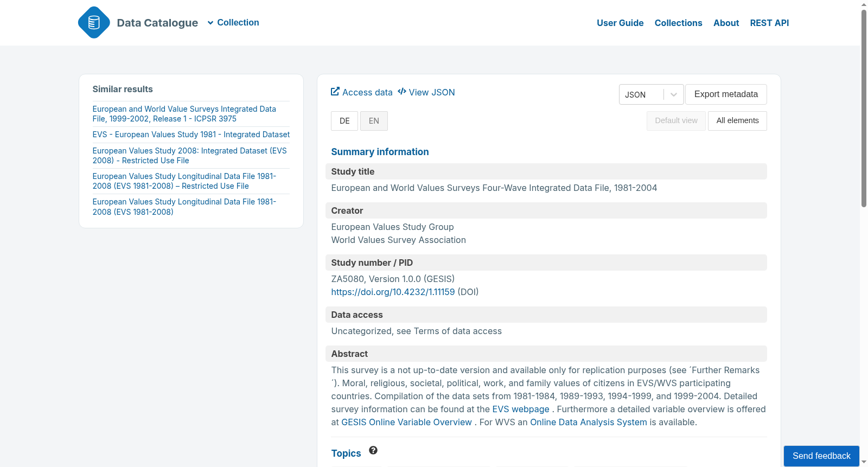Open the View JSON link
Viewport: 868px width, 467px height.
pos(426,92)
